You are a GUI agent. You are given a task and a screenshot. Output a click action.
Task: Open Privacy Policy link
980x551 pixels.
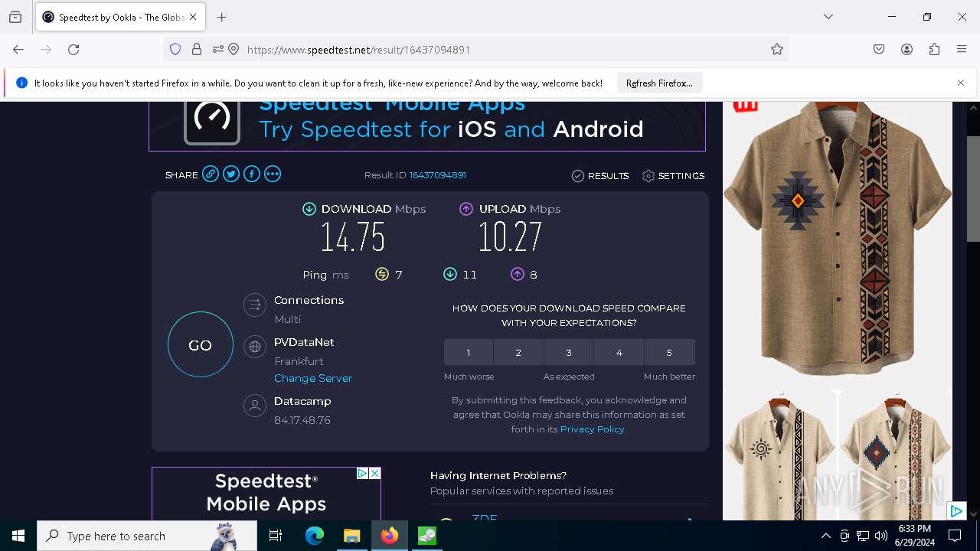(593, 429)
